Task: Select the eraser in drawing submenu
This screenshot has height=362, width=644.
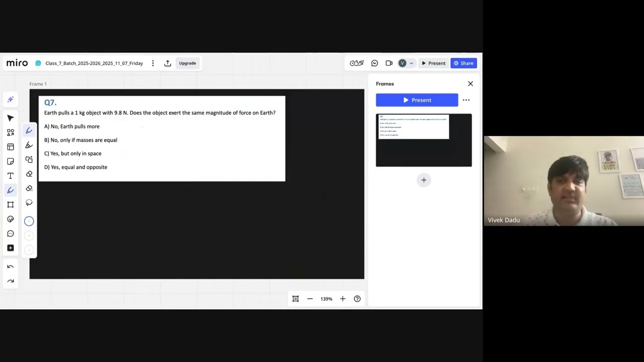Action: coord(29,174)
